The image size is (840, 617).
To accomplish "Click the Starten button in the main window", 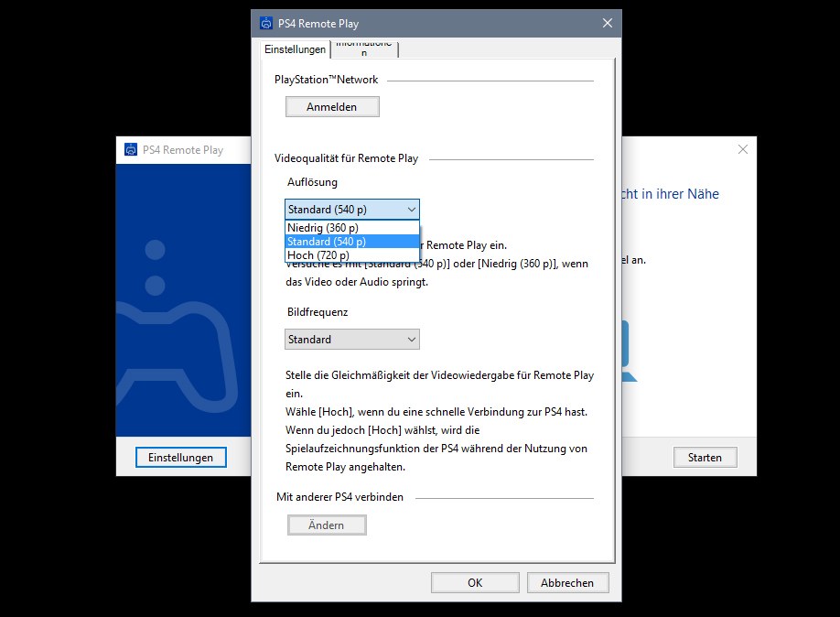I will coord(705,457).
